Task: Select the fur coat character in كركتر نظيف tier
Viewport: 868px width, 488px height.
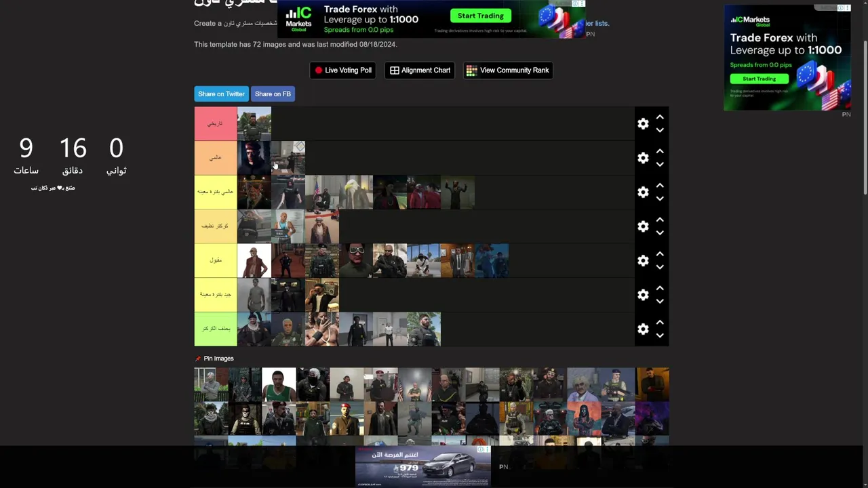Action: click(x=322, y=226)
